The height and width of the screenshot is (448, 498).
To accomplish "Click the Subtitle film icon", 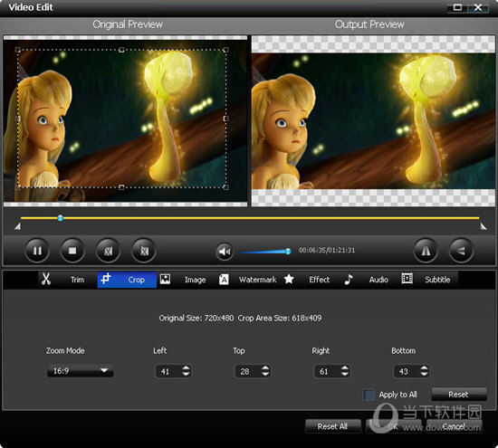I will coord(407,279).
